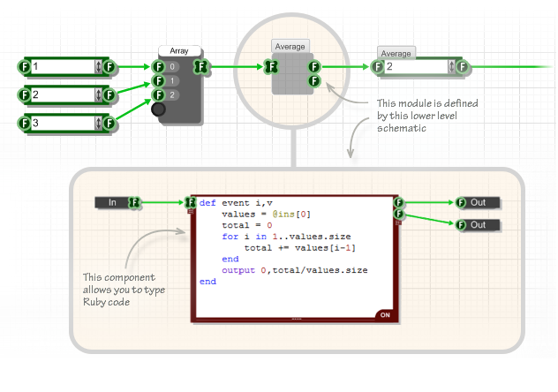Click the Array module's array output connector
This screenshot has height=392, width=558.
tap(201, 66)
